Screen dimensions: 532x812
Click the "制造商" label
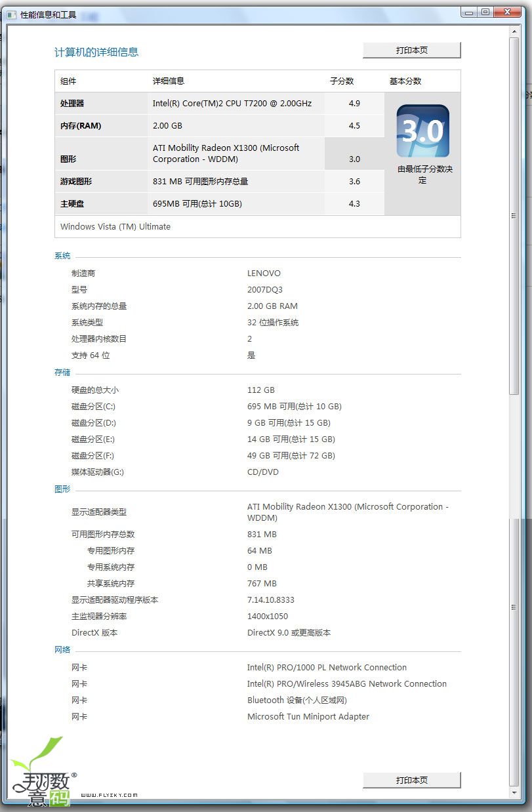[x=83, y=274]
